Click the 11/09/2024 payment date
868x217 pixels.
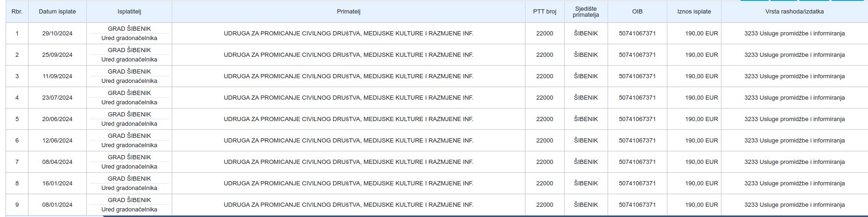pyautogui.click(x=57, y=76)
